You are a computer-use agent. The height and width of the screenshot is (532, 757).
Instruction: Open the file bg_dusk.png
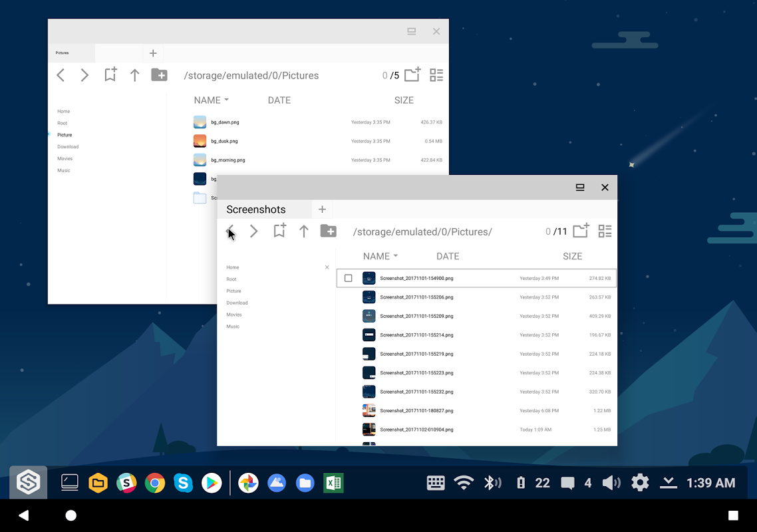(x=226, y=140)
